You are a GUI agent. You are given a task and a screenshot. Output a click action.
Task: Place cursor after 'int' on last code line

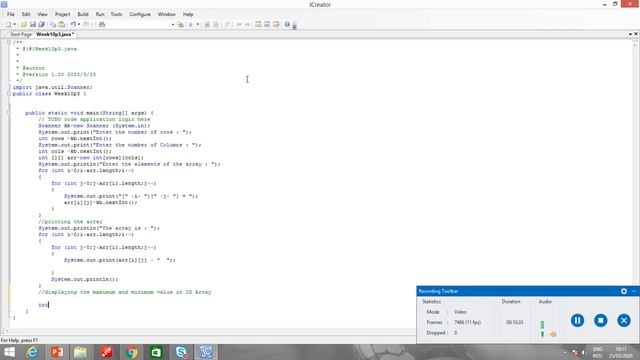[49, 305]
